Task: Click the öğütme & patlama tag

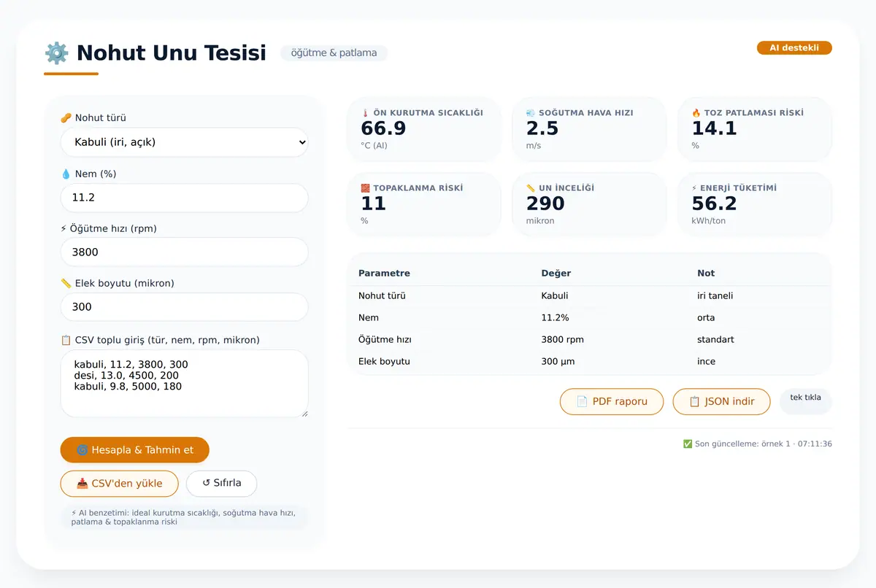Action: tap(334, 53)
